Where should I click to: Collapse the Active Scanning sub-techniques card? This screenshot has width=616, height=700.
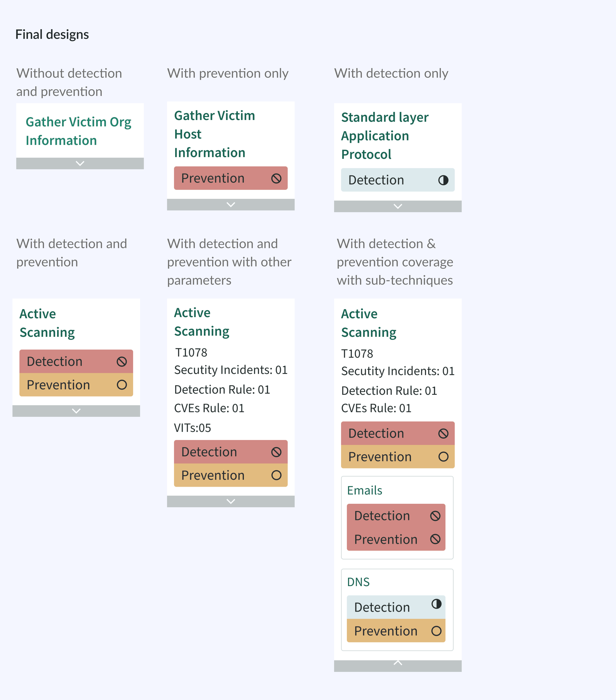pos(398,666)
